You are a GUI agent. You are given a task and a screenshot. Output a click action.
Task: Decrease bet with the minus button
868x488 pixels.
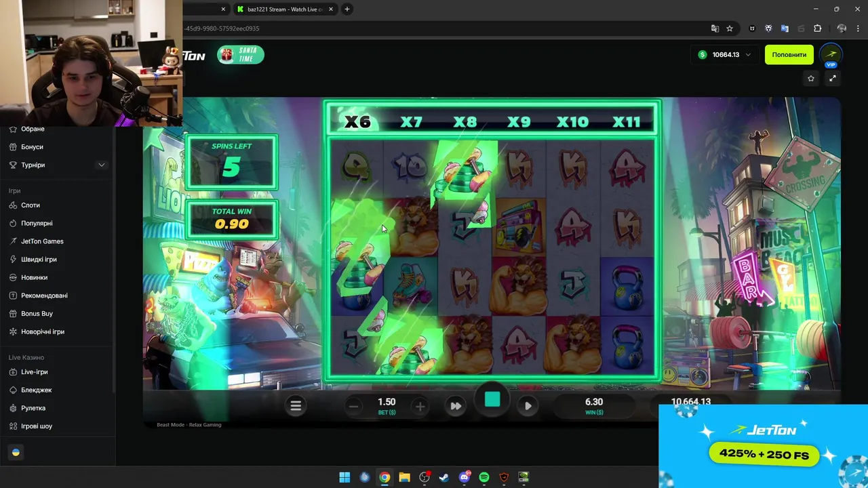point(353,406)
